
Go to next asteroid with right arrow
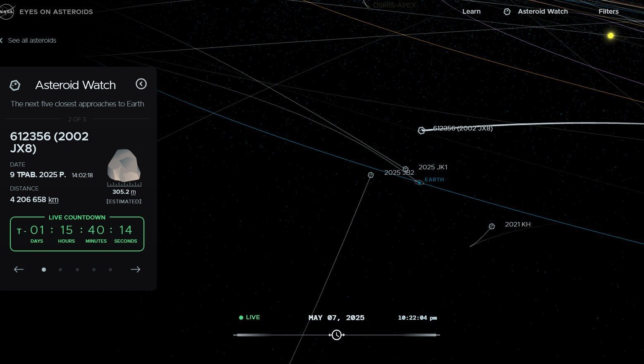coord(135,269)
